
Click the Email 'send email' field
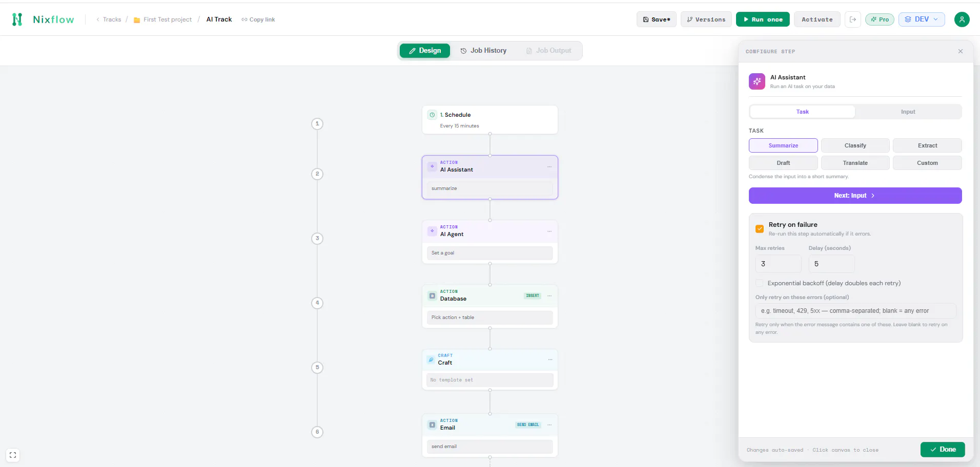(x=490, y=447)
